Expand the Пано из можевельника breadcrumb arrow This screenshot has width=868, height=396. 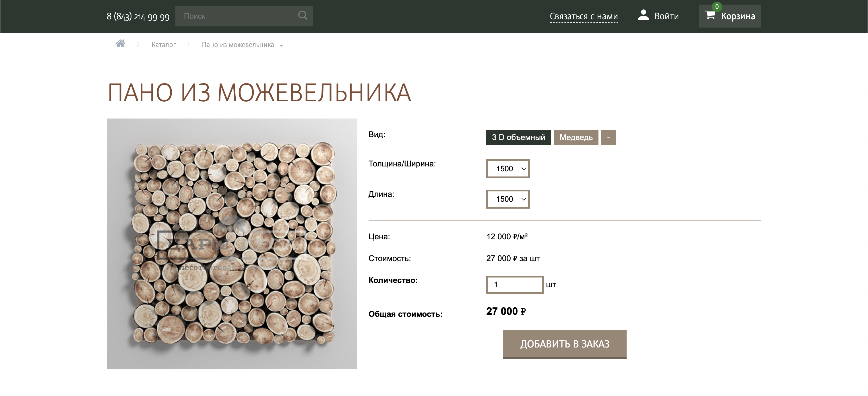[281, 46]
